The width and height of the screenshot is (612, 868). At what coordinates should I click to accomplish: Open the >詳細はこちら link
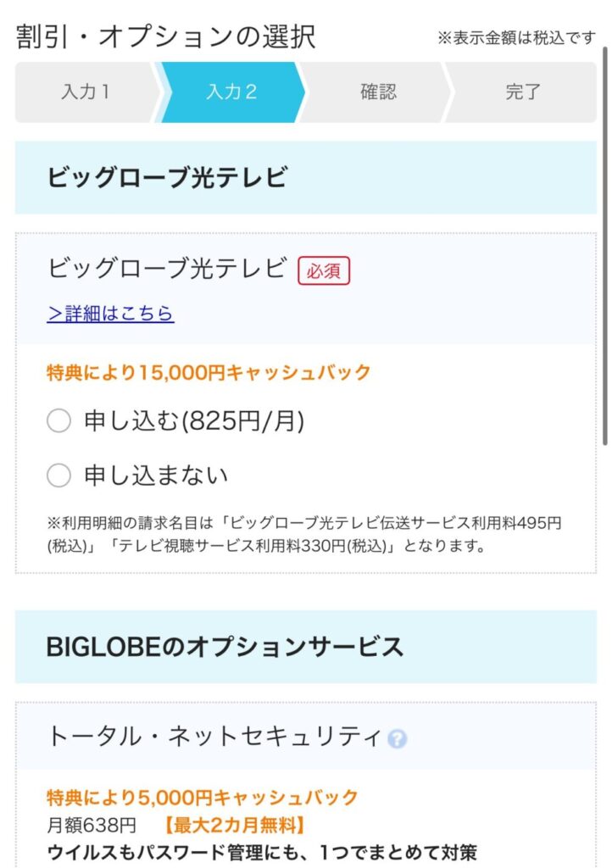point(111,314)
